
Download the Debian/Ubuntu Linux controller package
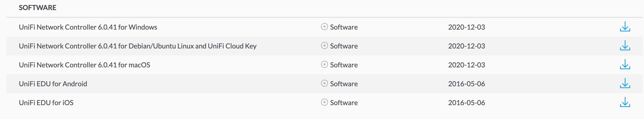point(625,46)
